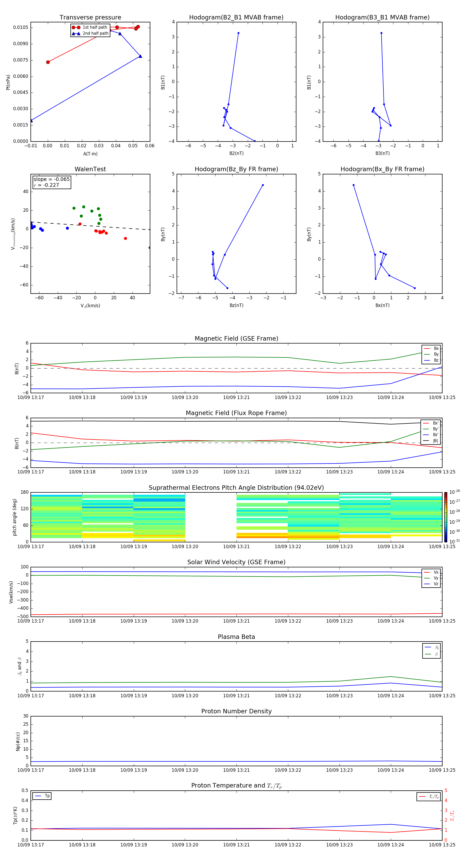Viewport: 473px width, 868px height.
Task: Click the 'pitch angle (deg)' y-axis label
Action: [14, 517]
